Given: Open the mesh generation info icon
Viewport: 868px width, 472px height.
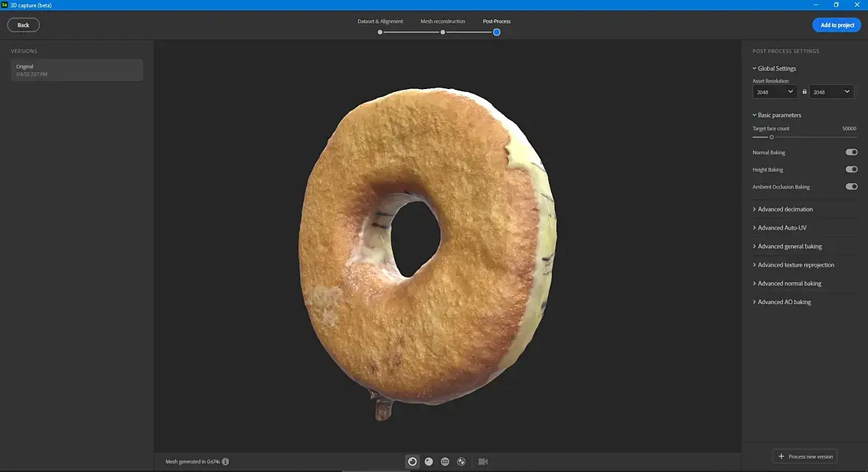Looking at the screenshot, I should click(x=225, y=462).
